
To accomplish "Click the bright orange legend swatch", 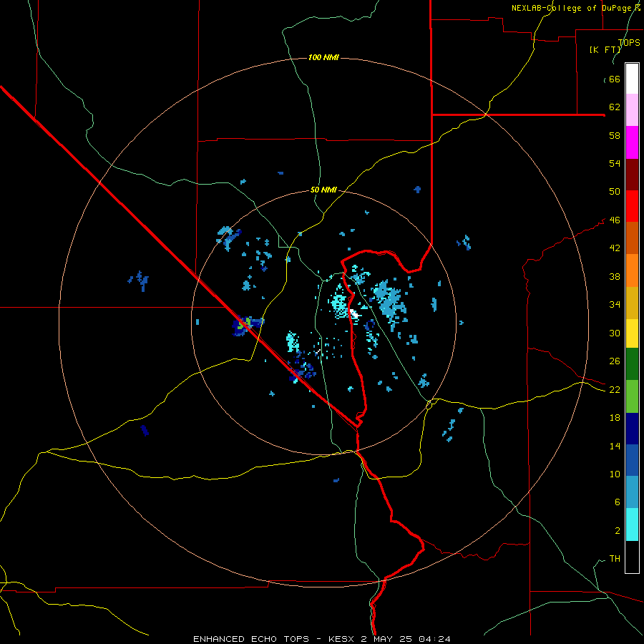I will click(x=632, y=270).
